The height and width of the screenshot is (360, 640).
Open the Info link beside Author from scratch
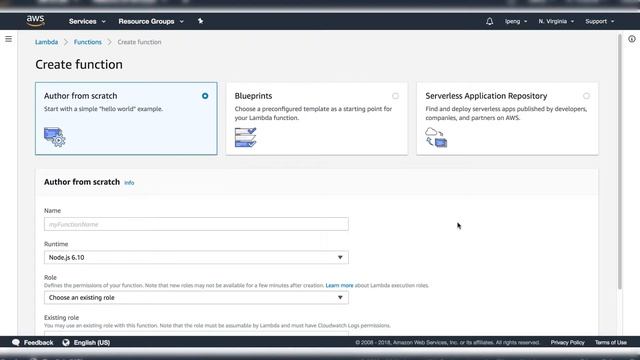pos(129,183)
